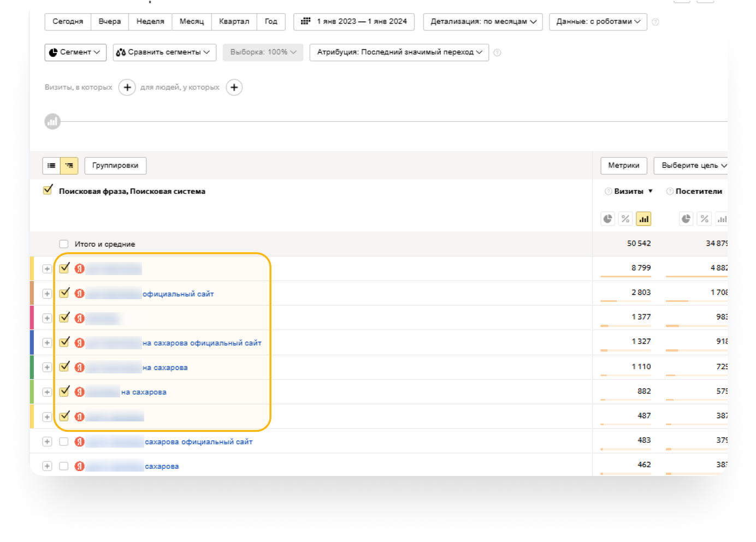Select pie chart icon under Посетители
756x542 pixels.
click(686, 219)
